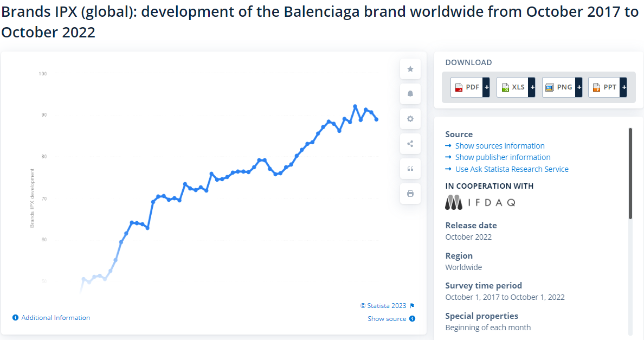Click the Source heading
Image resolution: width=644 pixels, height=340 pixels.
pos(459,134)
